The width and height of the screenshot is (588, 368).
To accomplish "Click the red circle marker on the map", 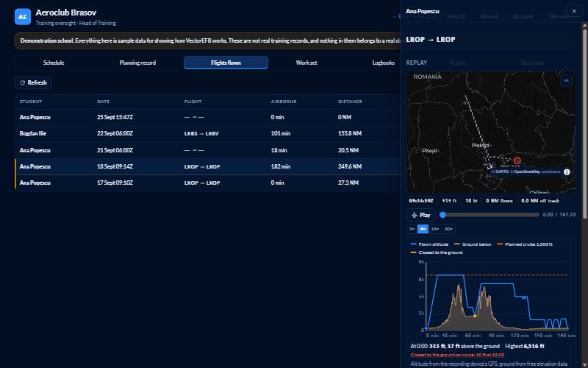I will point(517,160).
